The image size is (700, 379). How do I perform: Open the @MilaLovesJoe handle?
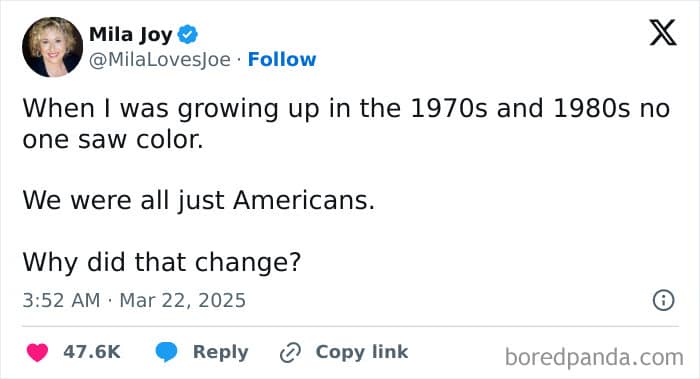160,60
